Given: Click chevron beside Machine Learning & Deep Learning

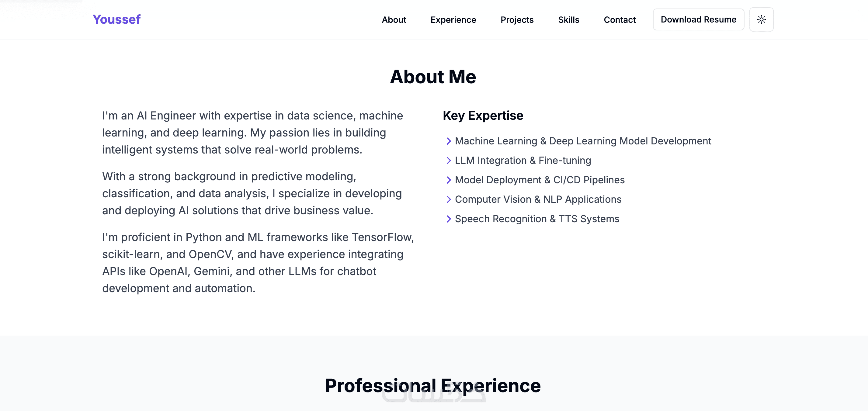Looking at the screenshot, I should 448,141.
